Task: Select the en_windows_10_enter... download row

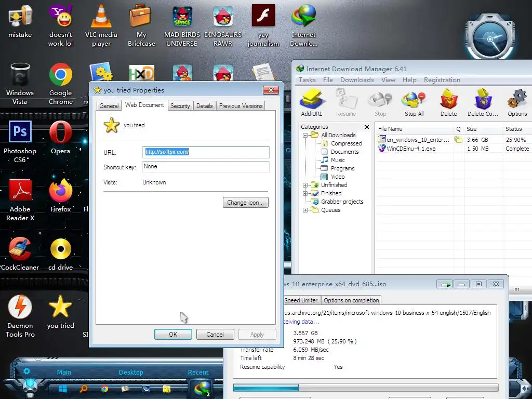Action: [x=453, y=140]
